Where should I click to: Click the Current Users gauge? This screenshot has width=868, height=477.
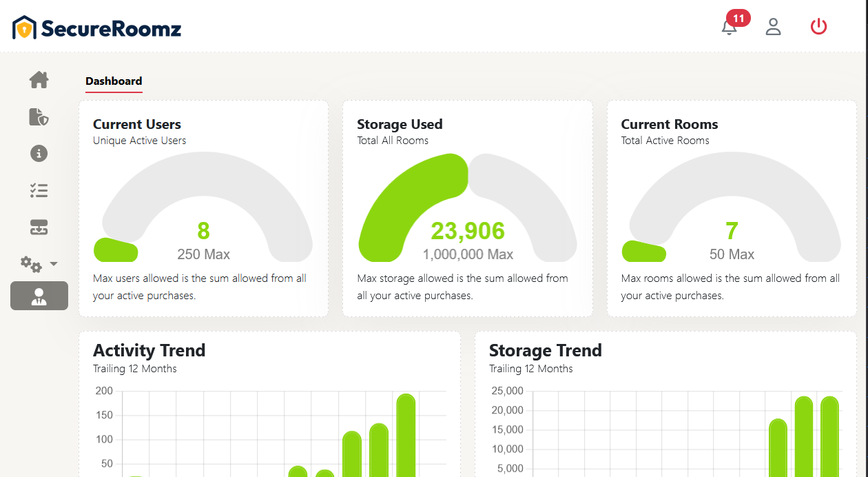click(203, 207)
